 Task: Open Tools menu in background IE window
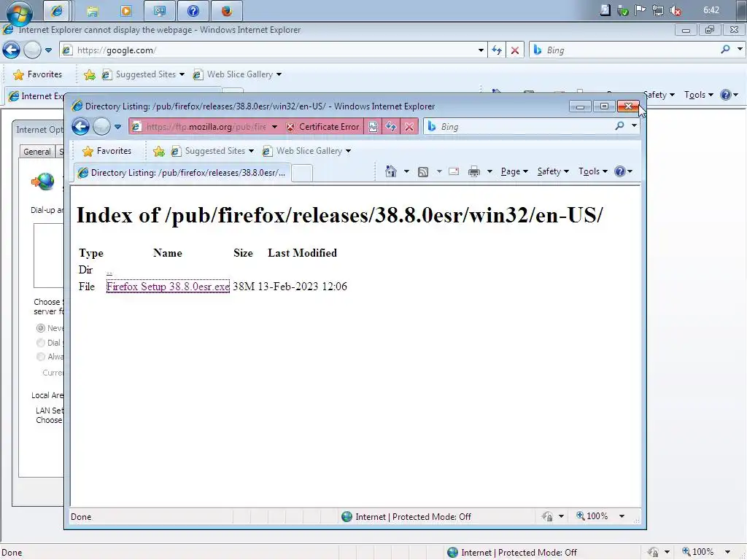(x=698, y=95)
